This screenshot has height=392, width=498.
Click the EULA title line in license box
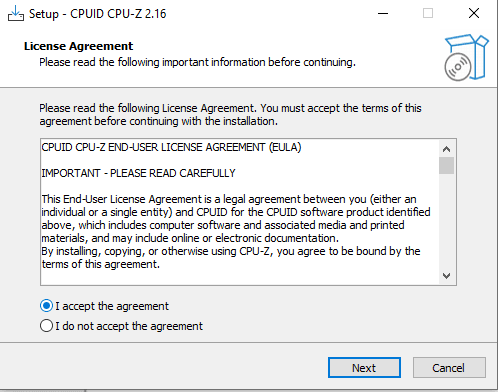171,147
